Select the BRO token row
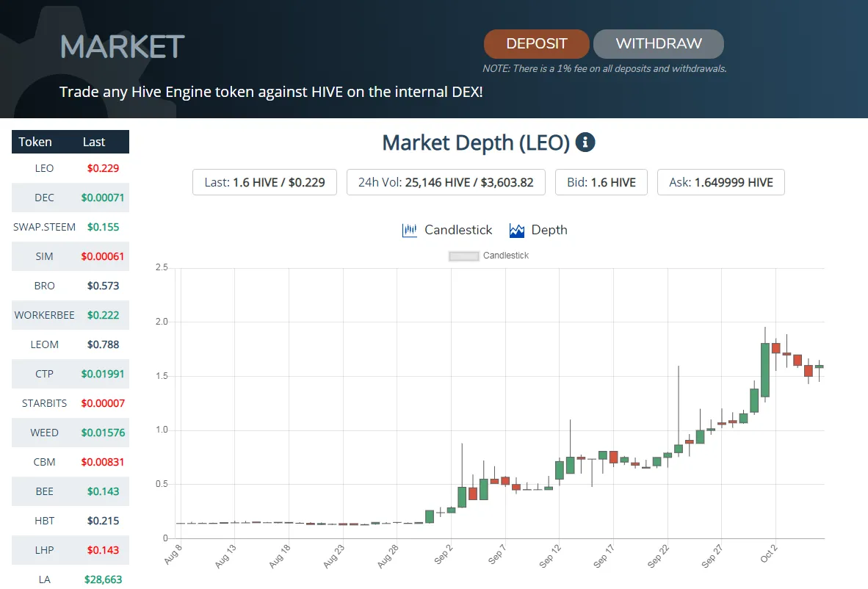This screenshot has height=589, width=868. coord(70,286)
